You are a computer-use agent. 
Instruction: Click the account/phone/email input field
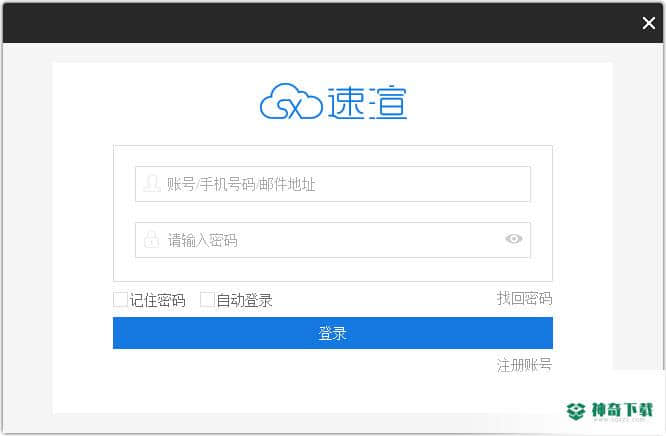(333, 184)
